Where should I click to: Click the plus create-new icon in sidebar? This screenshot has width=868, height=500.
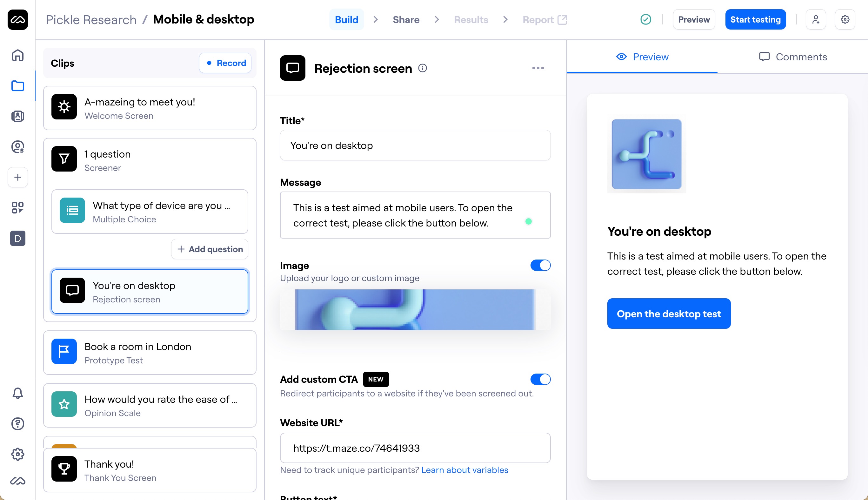(x=17, y=177)
